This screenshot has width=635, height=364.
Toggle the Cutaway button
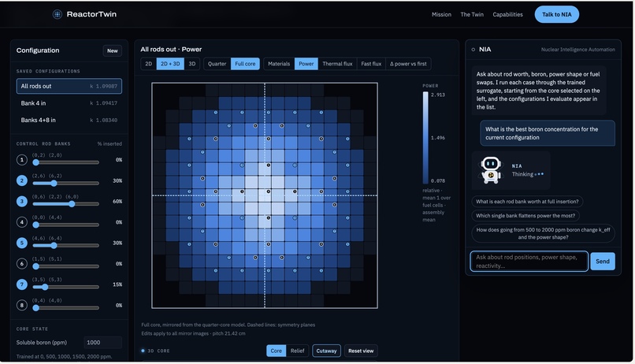326,351
